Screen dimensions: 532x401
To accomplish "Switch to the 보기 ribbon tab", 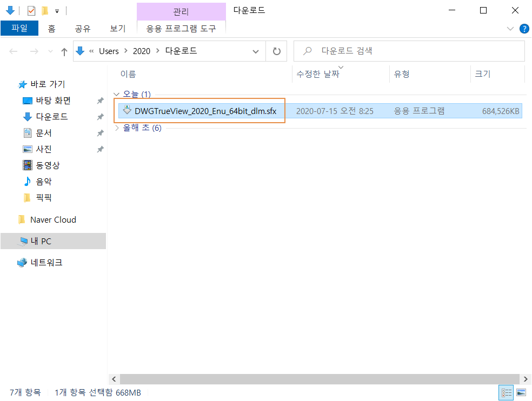I will point(118,29).
